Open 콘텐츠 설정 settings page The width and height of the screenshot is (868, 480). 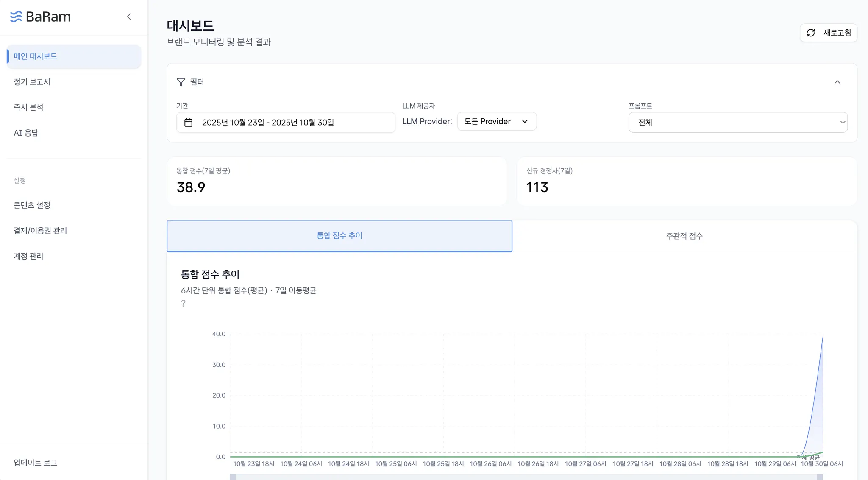coord(32,205)
